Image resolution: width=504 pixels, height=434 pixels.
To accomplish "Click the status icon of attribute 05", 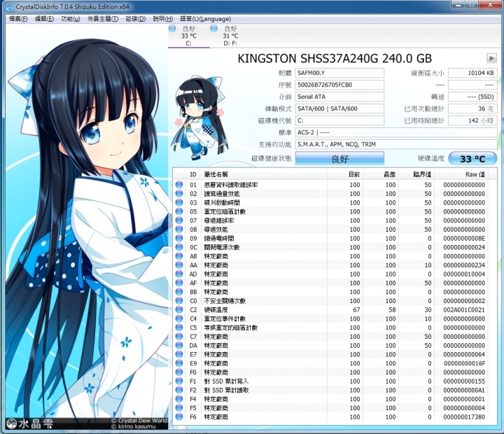I will (x=179, y=211).
